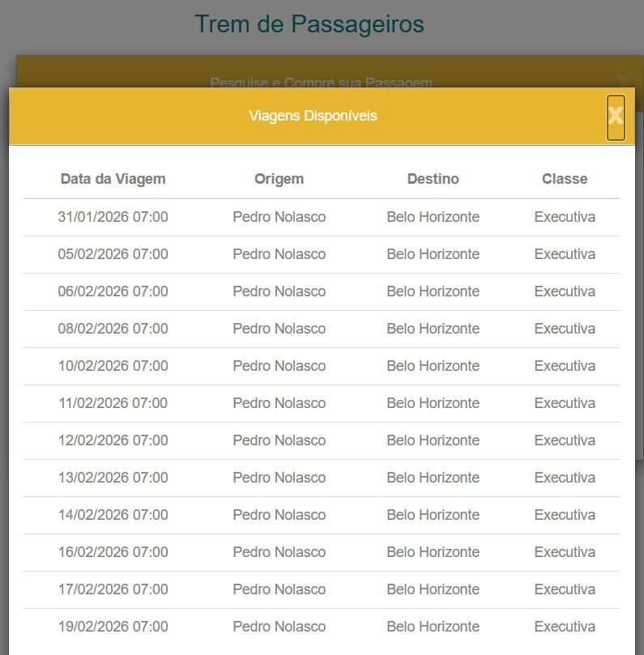
Task: Click Pedro Nolasco in the 11/02/2026 row
Action: pos(279,403)
